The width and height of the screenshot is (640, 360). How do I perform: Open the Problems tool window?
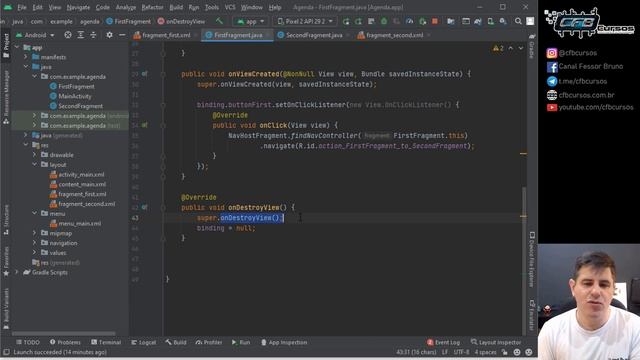(x=65, y=342)
